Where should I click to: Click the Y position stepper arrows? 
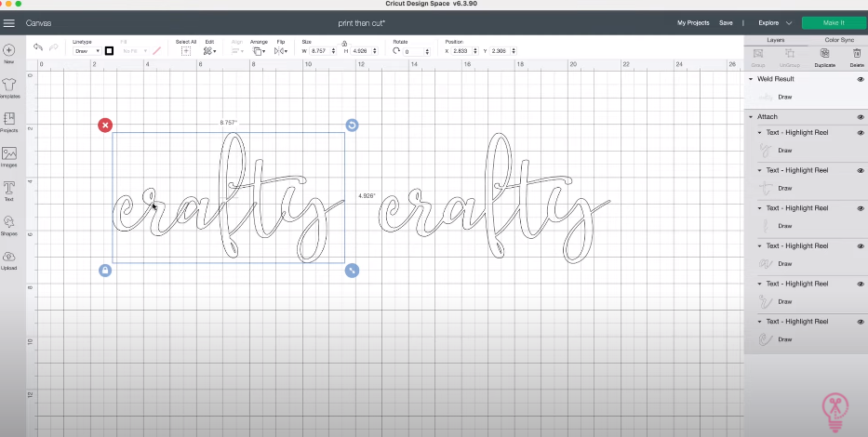(x=514, y=51)
